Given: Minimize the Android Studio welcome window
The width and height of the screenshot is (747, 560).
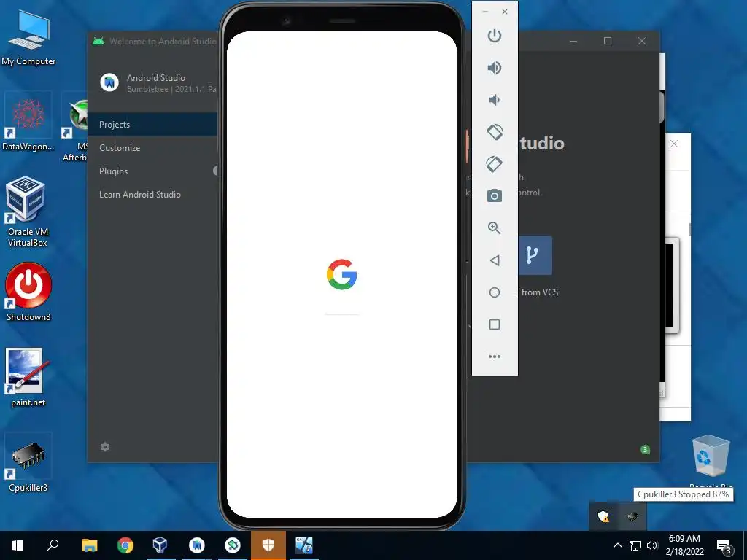Looking at the screenshot, I should click(573, 41).
